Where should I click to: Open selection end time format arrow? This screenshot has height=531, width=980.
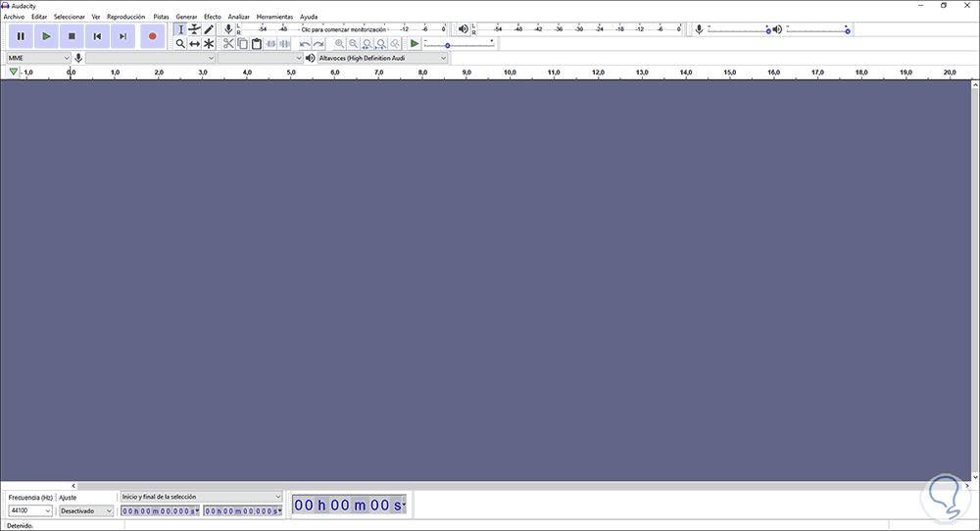click(x=279, y=511)
